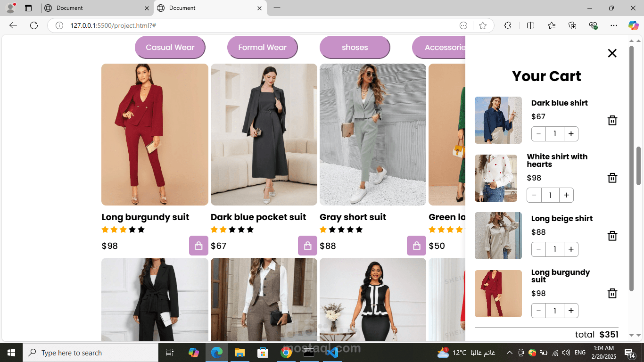
Task: Add Long burgundy suit to cart
Action: tap(198, 246)
